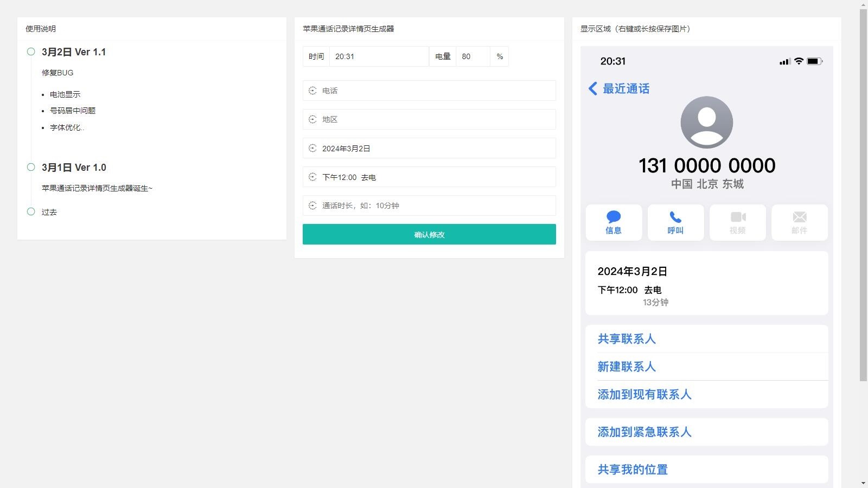Click the icon inside the 电话 field
This screenshot has width=868, height=488.
coord(312,91)
